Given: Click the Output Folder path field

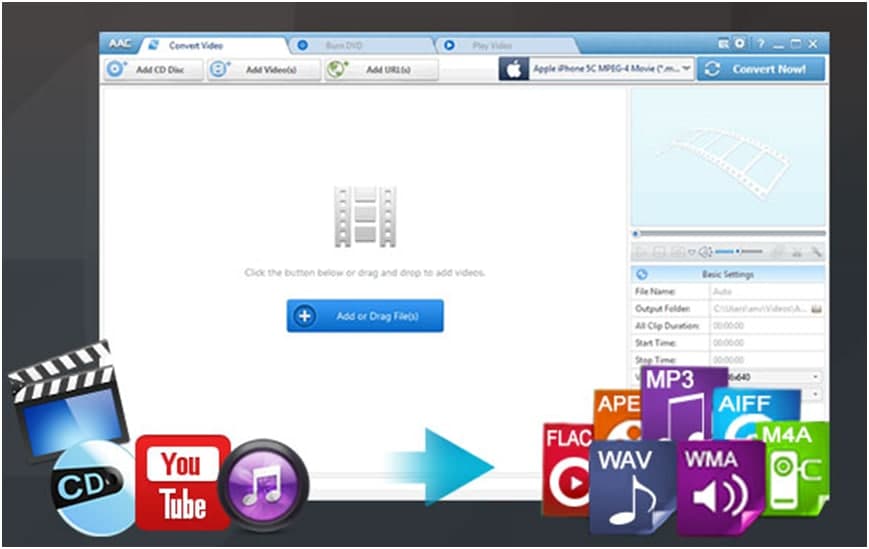Looking at the screenshot, I should 760,309.
